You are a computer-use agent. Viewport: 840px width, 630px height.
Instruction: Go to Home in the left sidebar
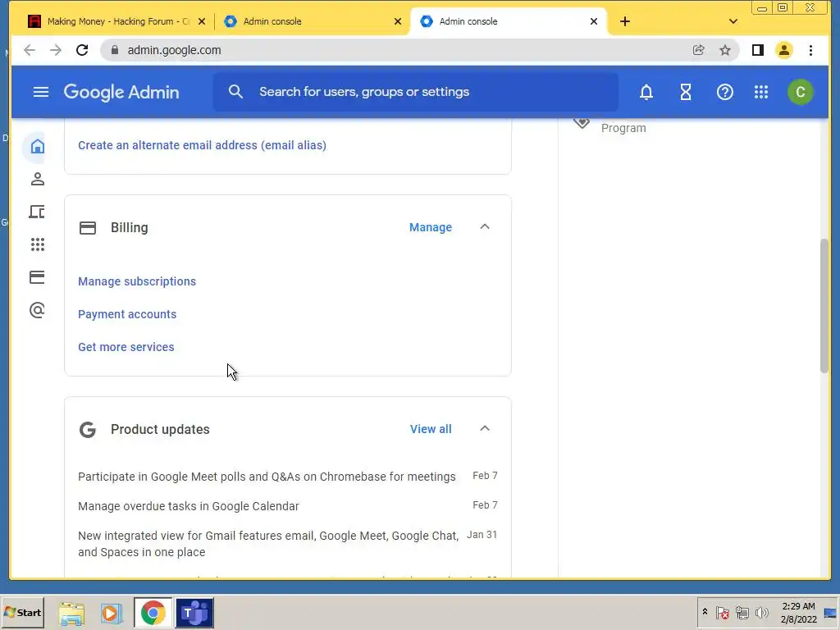(37, 146)
